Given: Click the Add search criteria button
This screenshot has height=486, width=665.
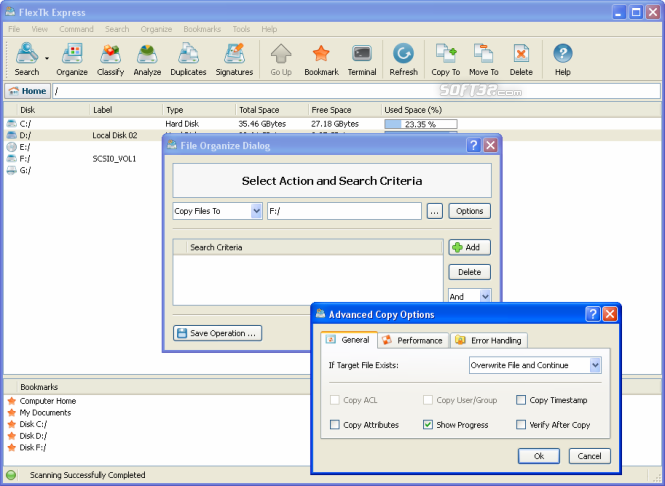Looking at the screenshot, I should 469,247.
